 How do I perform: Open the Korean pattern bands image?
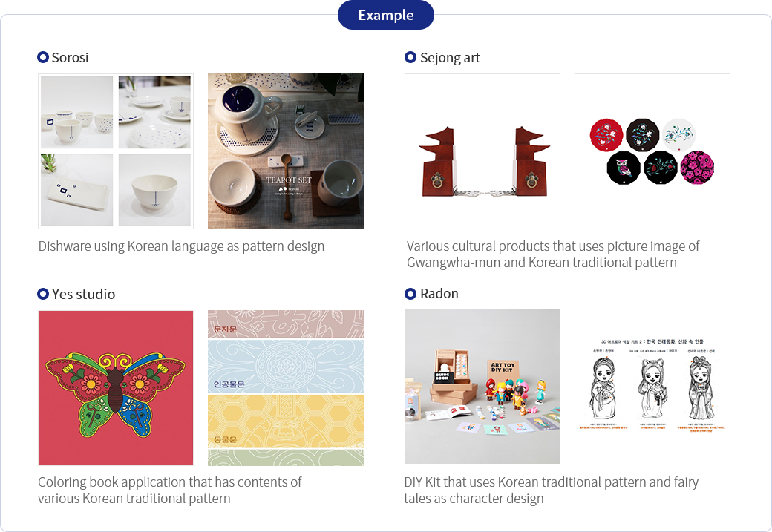(x=286, y=388)
